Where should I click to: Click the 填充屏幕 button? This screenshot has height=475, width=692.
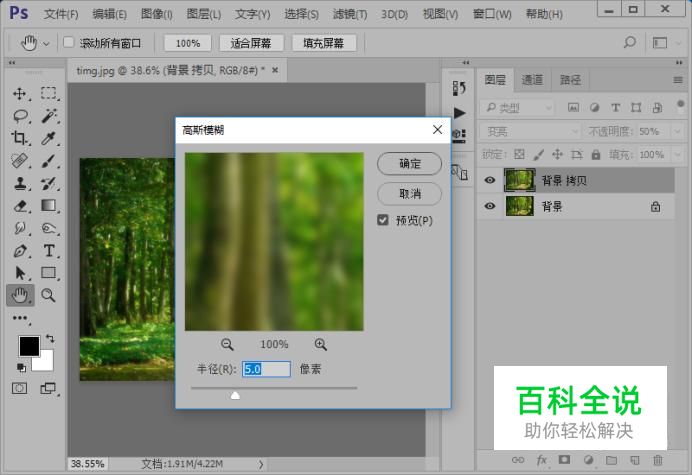(323, 43)
